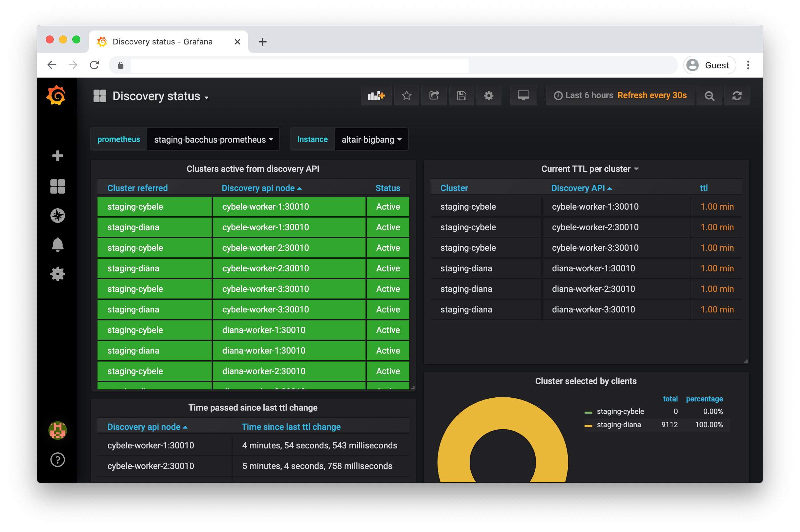Click Add panel toolbar icon
Screen dimensions: 800x532
[x=376, y=96]
